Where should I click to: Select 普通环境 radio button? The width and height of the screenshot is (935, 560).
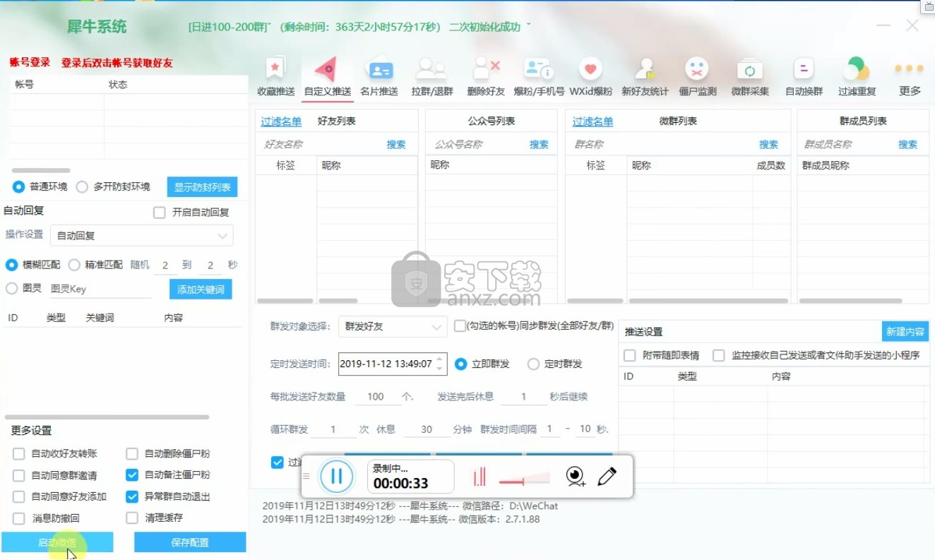[18, 187]
